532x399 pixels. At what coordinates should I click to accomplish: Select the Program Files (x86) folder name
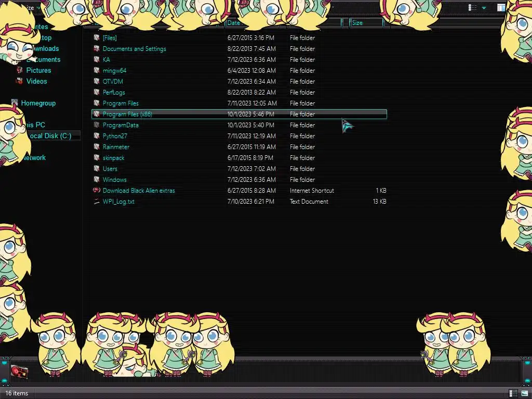127,114
